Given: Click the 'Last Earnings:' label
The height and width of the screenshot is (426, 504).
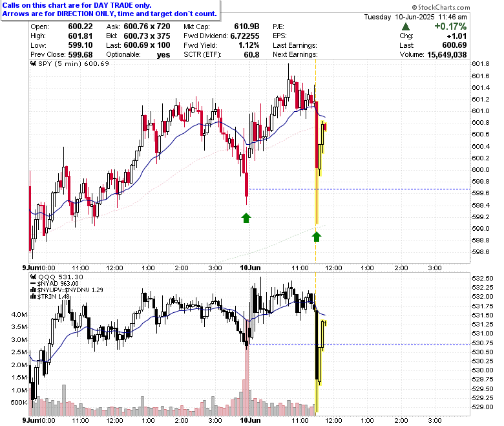Looking at the screenshot, I should [295, 45].
